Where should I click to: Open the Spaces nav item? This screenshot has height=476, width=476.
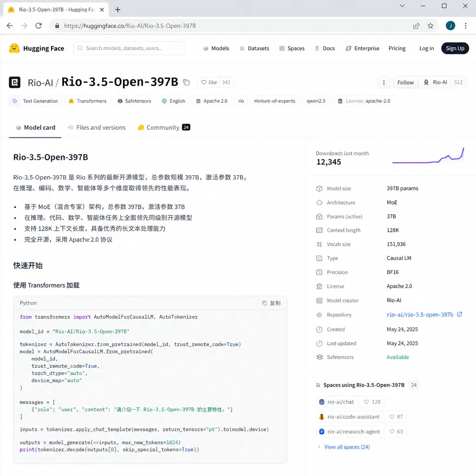(292, 48)
